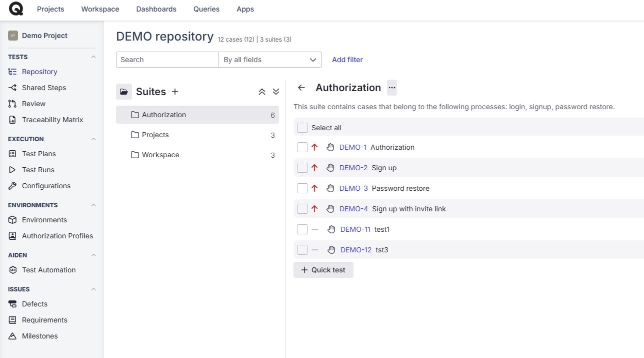Open the Workspace top menu

pyautogui.click(x=100, y=9)
